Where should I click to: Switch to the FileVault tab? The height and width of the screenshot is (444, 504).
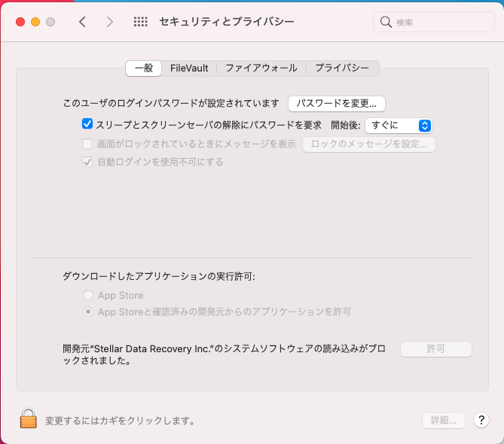tap(189, 68)
